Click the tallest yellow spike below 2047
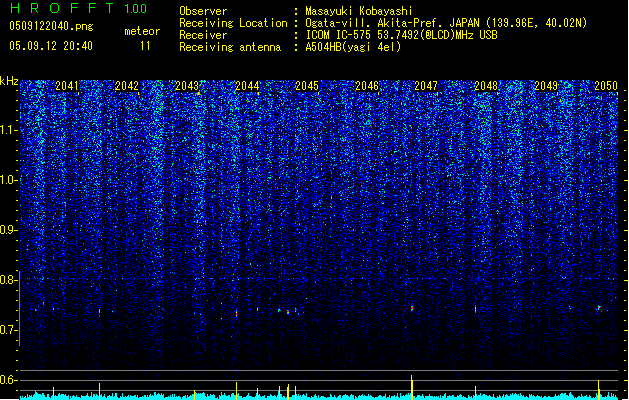This screenshot has width=629, height=400. pos(412,387)
